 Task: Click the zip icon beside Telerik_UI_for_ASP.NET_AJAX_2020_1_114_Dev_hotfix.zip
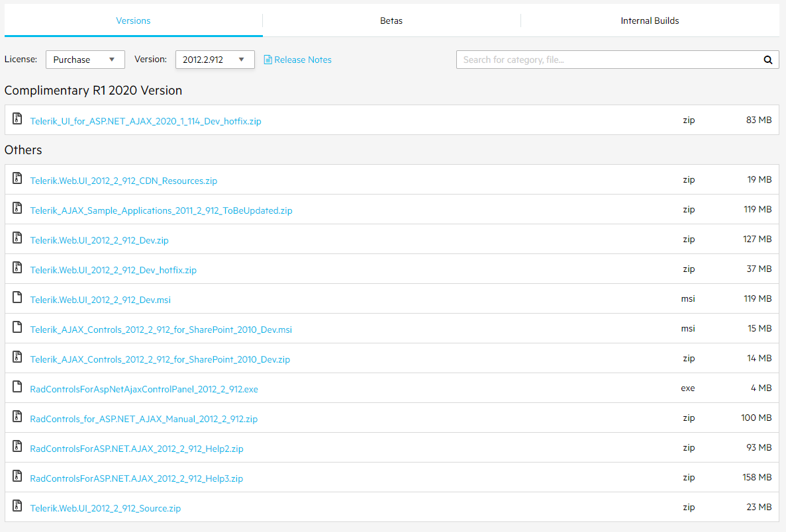click(17, 118)
